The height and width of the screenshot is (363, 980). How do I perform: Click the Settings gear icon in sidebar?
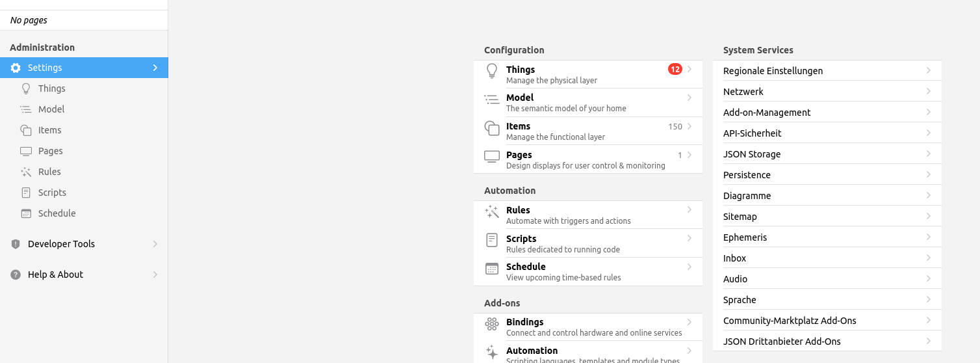click(x=16, y=68)
